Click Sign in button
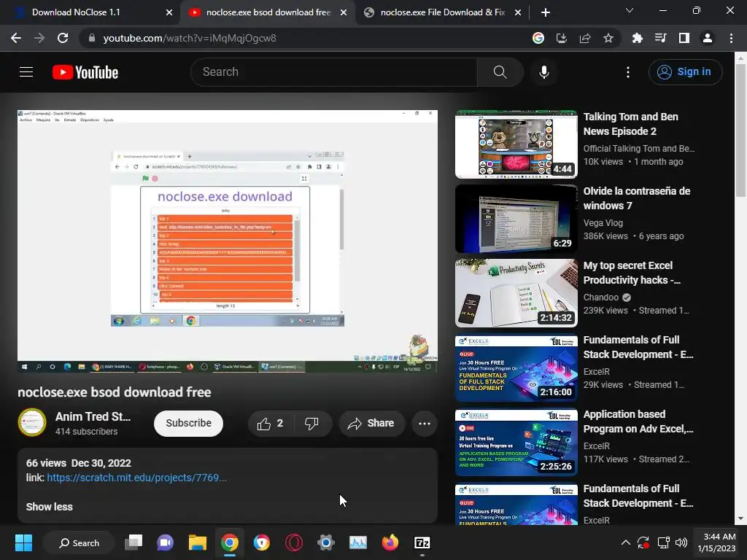The width and height of the screenshot is (747, 560). (x=685, y=72)
